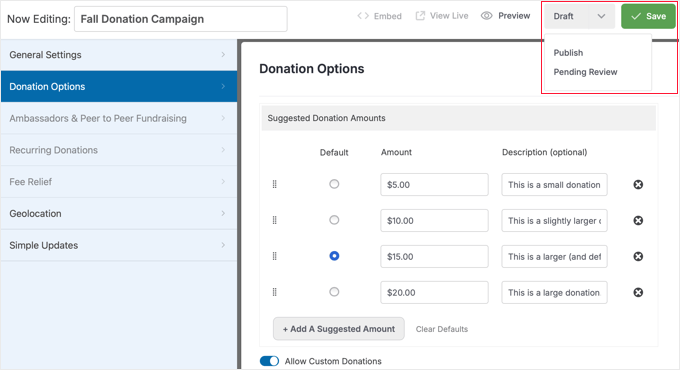Open Donation Options section
This screenshot has height=370, width=680.
(119, 86)
